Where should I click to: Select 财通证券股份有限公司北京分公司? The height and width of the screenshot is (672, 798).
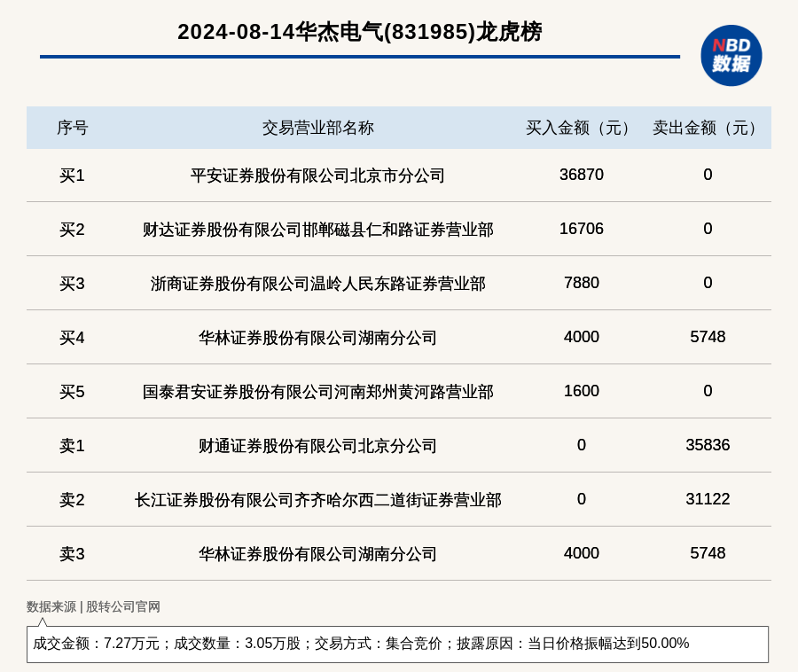[317, 446]
